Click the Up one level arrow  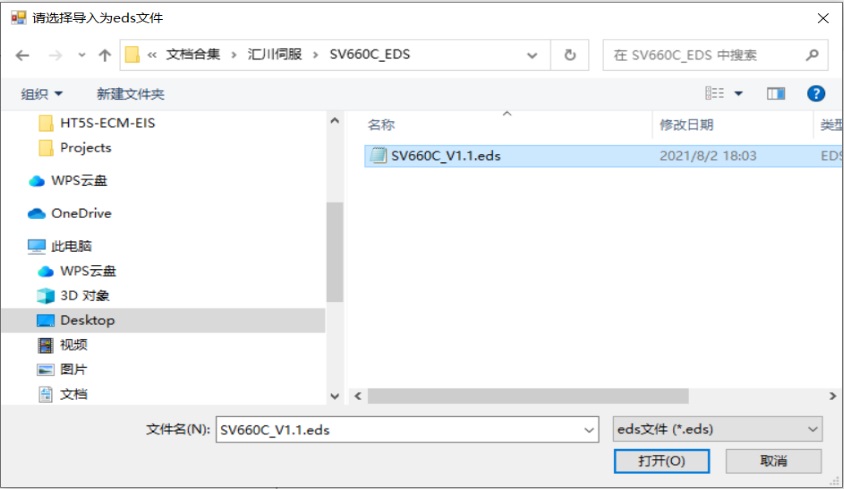point(104,55)
